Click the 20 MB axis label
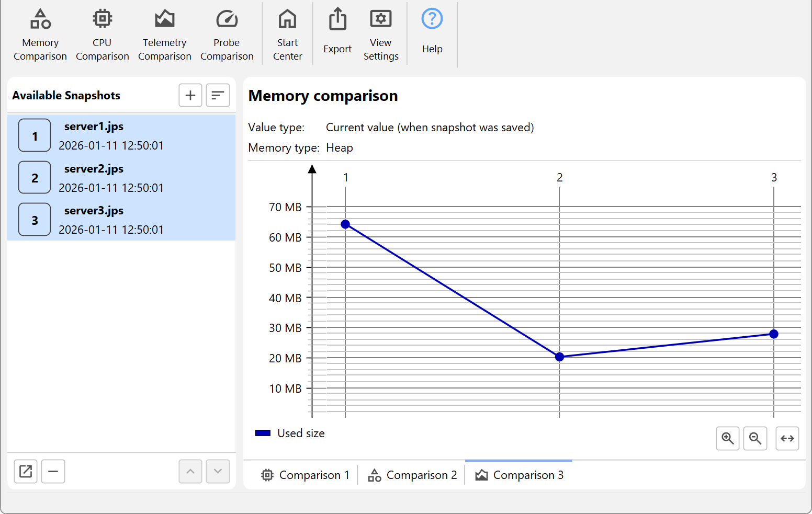812x514 pixels. click(285, 358)
